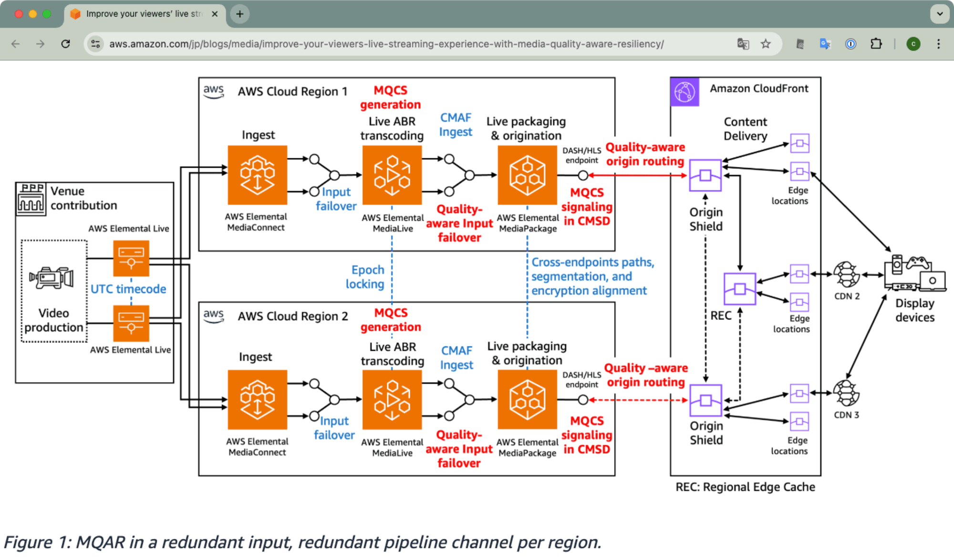The image size is (954, 560).
Task: Click the video production camera icon
Action: (51, 277)
